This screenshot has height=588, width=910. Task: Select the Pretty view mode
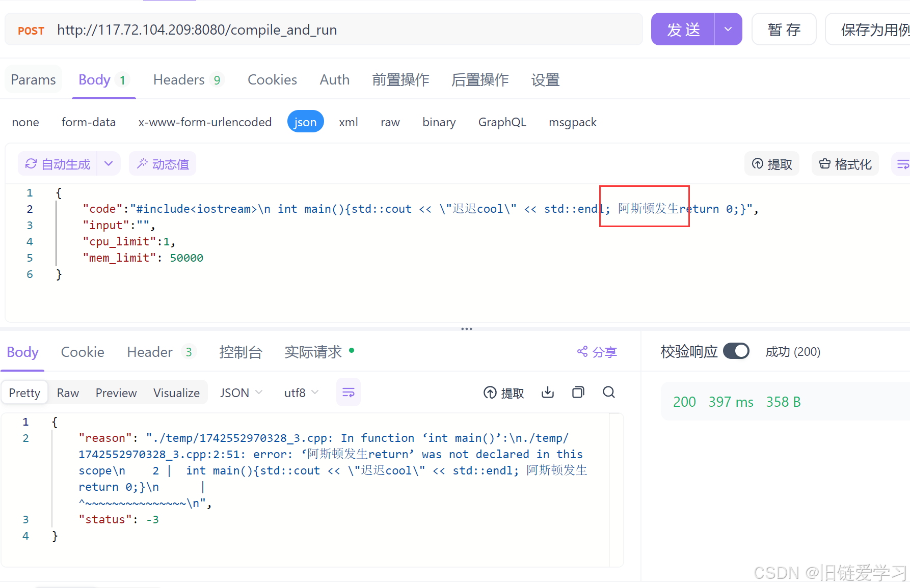pos(24,393)
